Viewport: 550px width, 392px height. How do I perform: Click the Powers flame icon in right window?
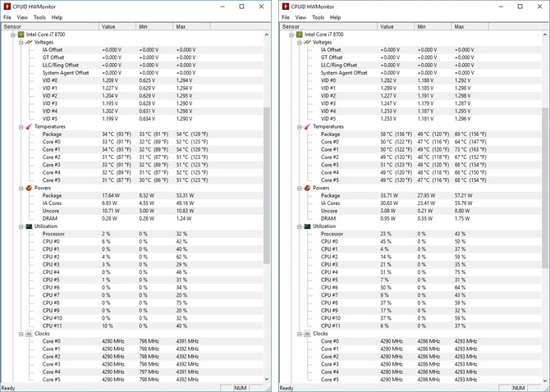tap(308, 188)
